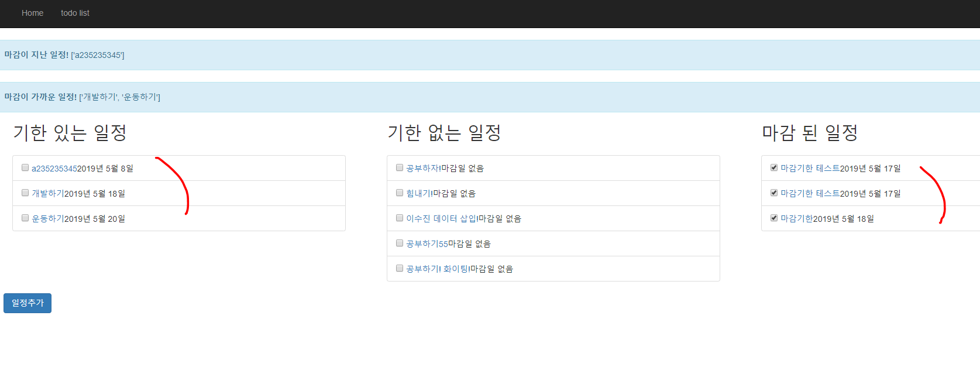Click the 마감이 가까운 일정! alert text
This screenshot has height=367, width=980.
tap(40, 97)
